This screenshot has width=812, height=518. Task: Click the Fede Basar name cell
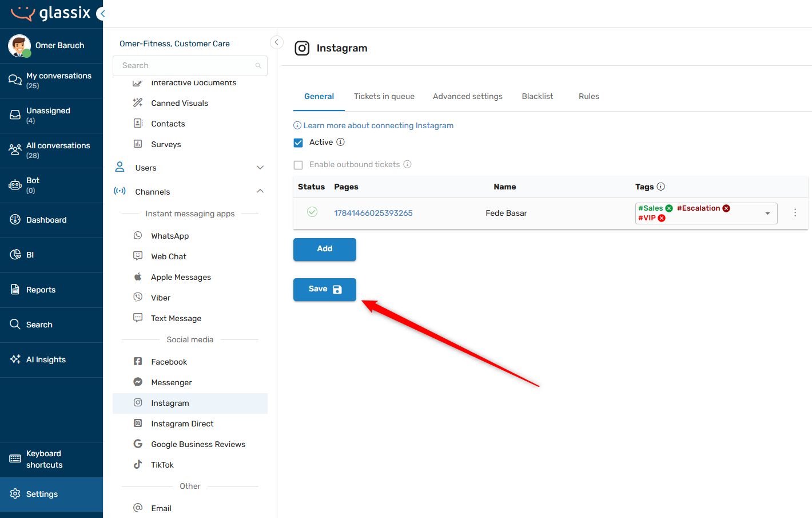(506, 213)
